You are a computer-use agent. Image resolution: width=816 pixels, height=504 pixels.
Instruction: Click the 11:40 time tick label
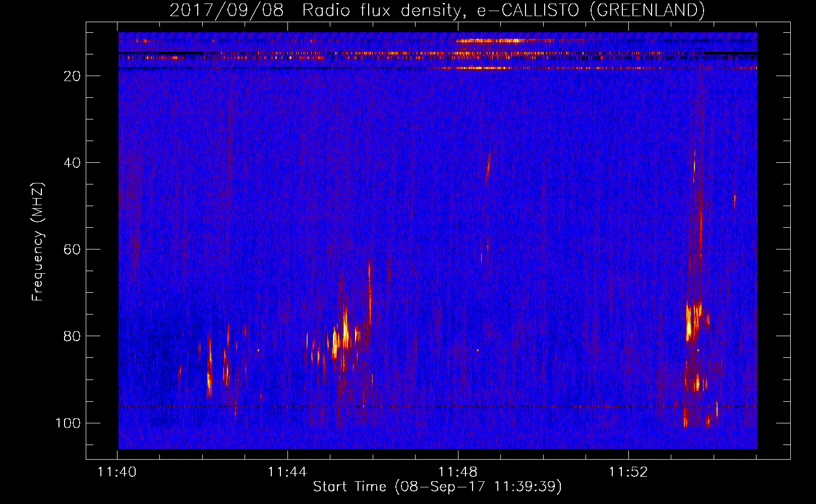tap(117, 472)
